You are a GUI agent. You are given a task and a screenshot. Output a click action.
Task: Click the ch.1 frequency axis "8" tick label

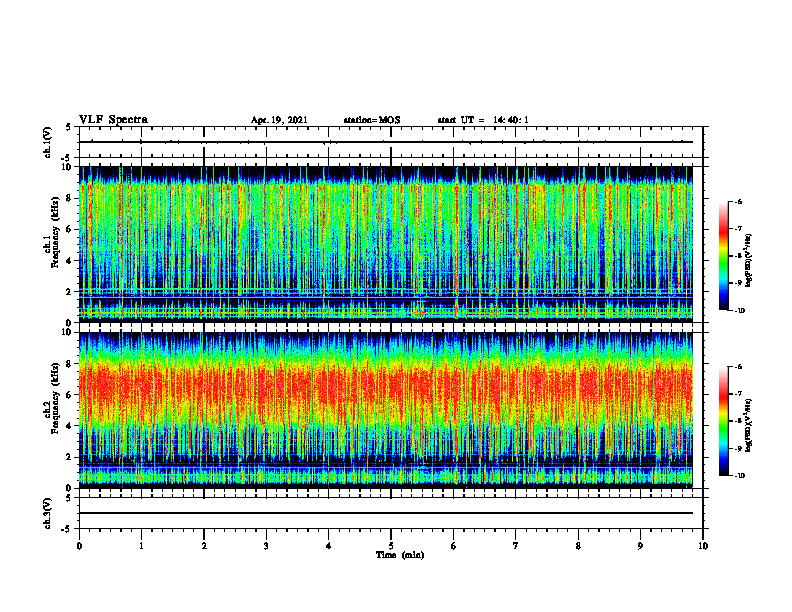pyautogui.click(x=70, y=198)
